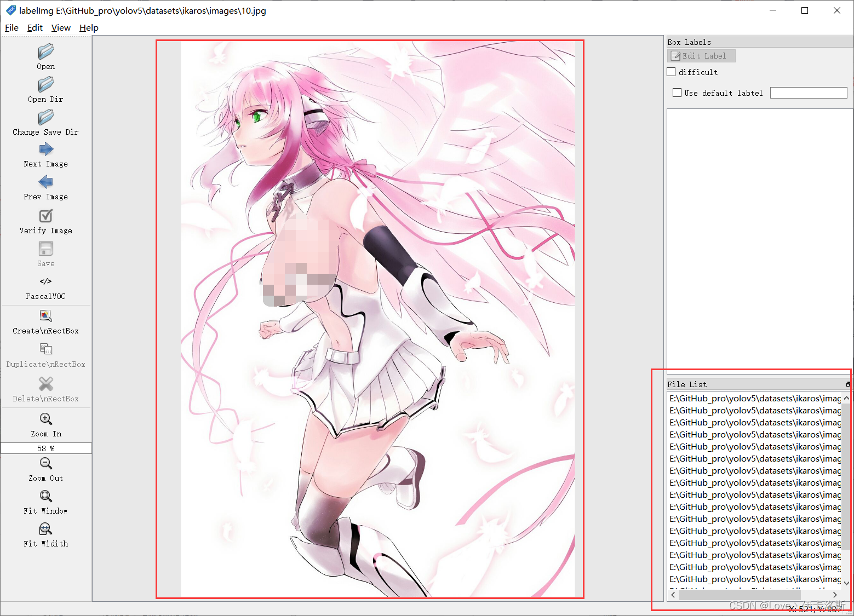Viewport: 854px width, 616px height.
Task: Open the File menu
Action: (12, 28)
